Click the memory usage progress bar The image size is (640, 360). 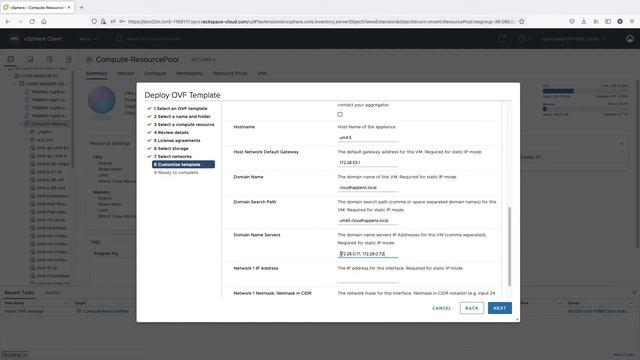(x=586, y=109)
